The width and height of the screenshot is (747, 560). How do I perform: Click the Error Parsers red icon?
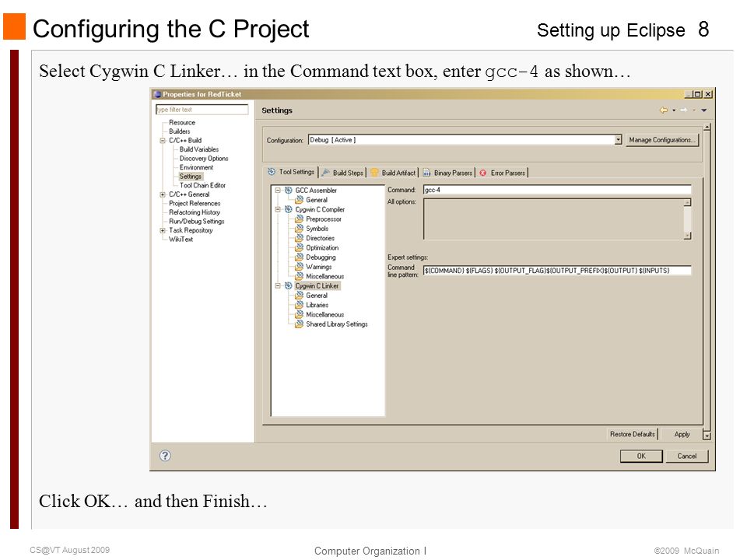pos(483,173)
